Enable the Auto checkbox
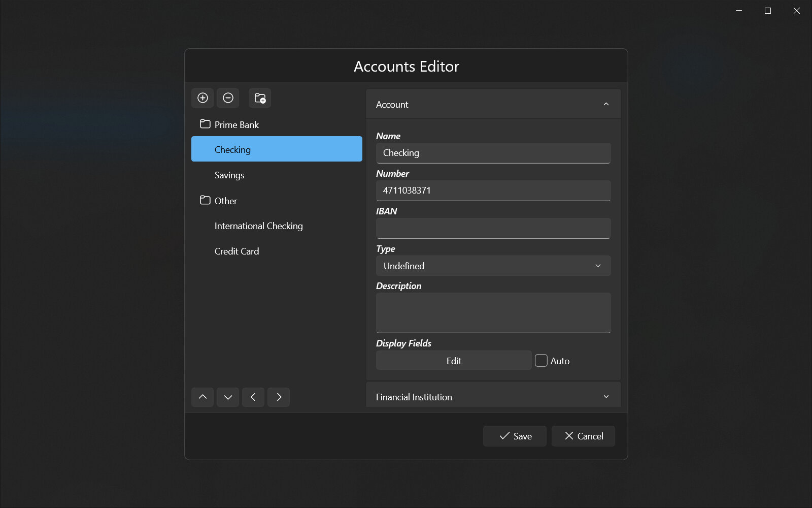812x508 pixels. click(542, 361)
